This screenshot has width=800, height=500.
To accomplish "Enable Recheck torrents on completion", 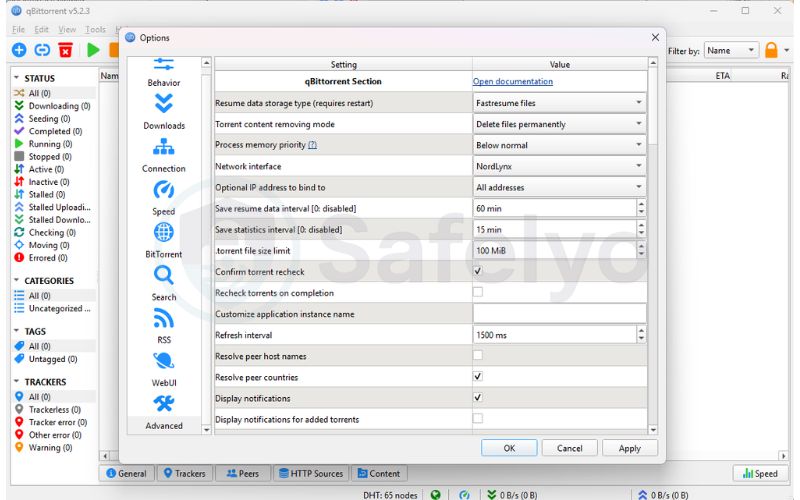I will pos(478,292).
